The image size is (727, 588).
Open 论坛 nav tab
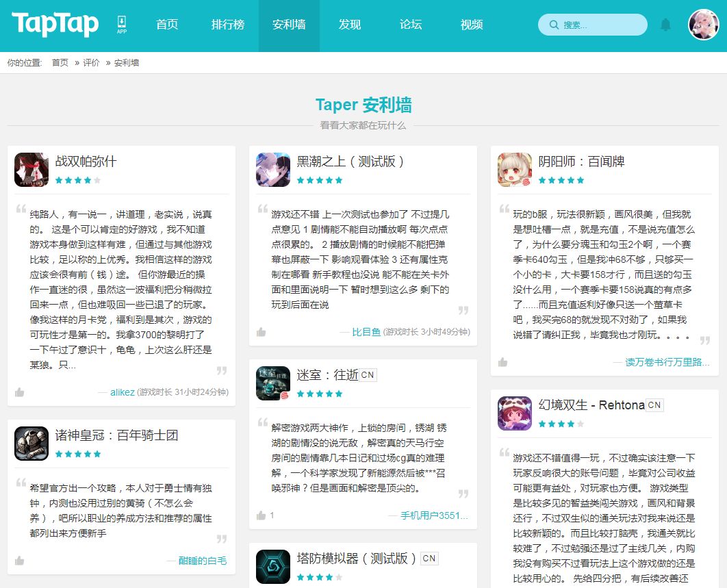(x=411, y=25)
